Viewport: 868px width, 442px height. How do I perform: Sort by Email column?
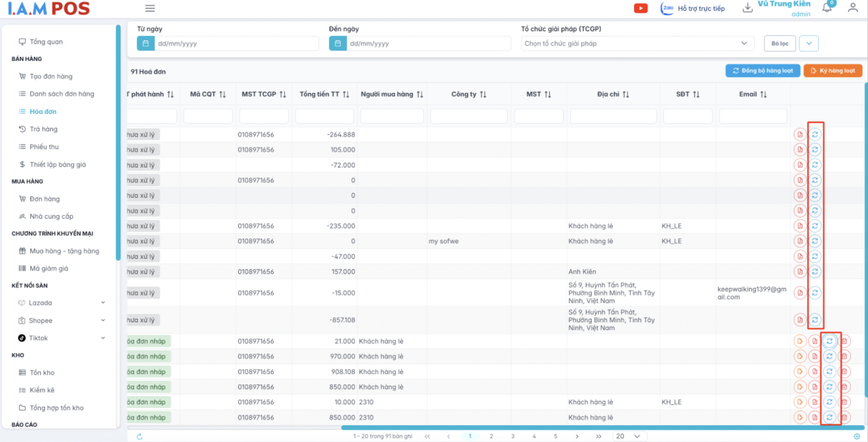(x=763, y=94)
